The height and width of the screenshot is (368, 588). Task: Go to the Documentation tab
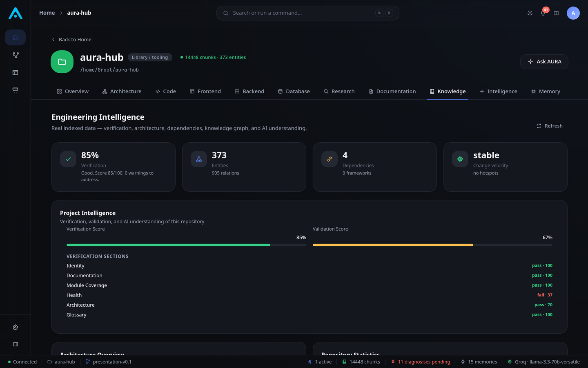[392, 92]
